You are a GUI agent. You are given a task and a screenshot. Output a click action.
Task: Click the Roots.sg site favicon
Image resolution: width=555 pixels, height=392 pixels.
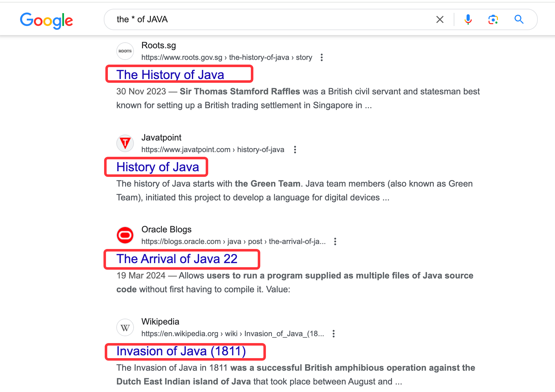tap(125, 51)
